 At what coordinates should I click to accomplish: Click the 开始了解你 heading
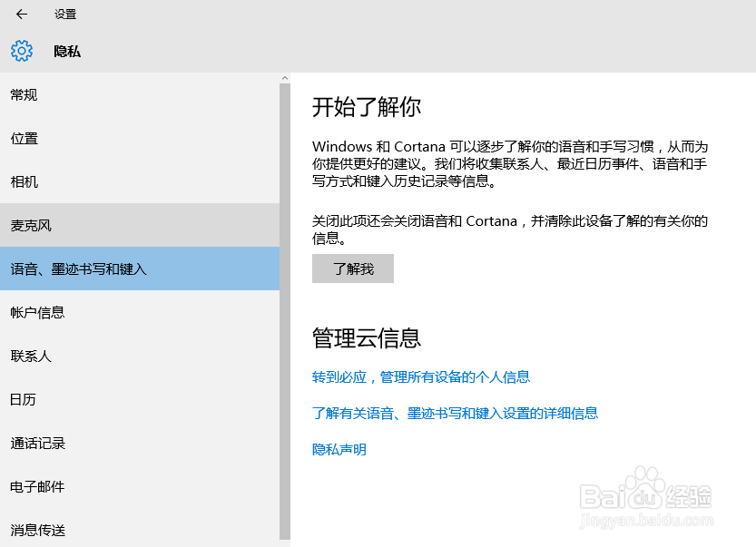coord(367,107)
